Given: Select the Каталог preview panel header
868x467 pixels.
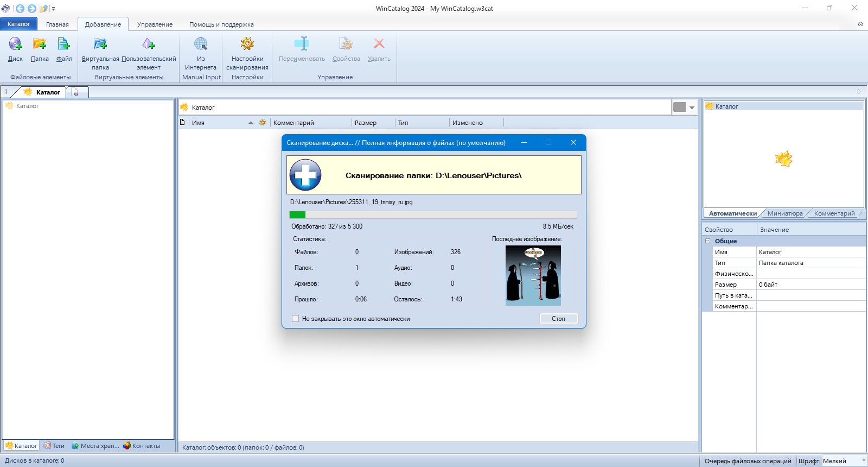Looking at the screenshot, I should [783, 106].
